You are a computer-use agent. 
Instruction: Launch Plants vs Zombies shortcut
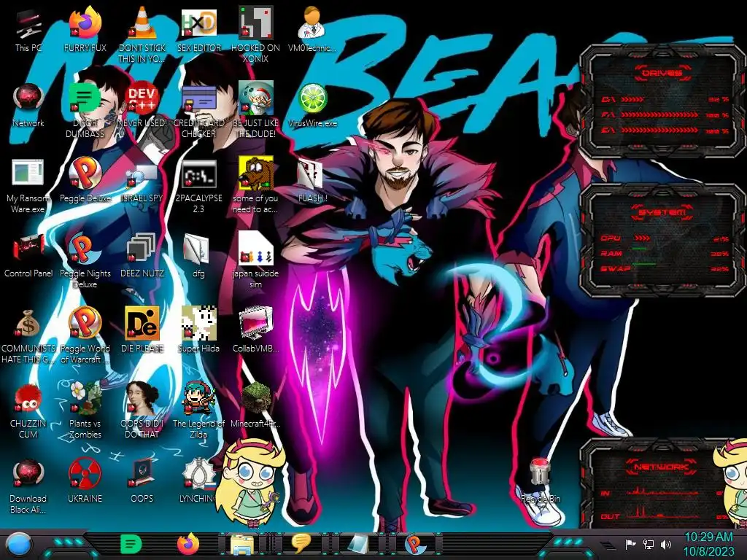[85, 411]
